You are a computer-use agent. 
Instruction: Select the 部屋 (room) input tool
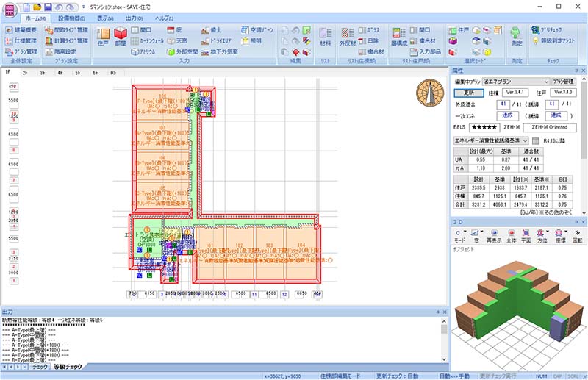[x=121, y=37]
